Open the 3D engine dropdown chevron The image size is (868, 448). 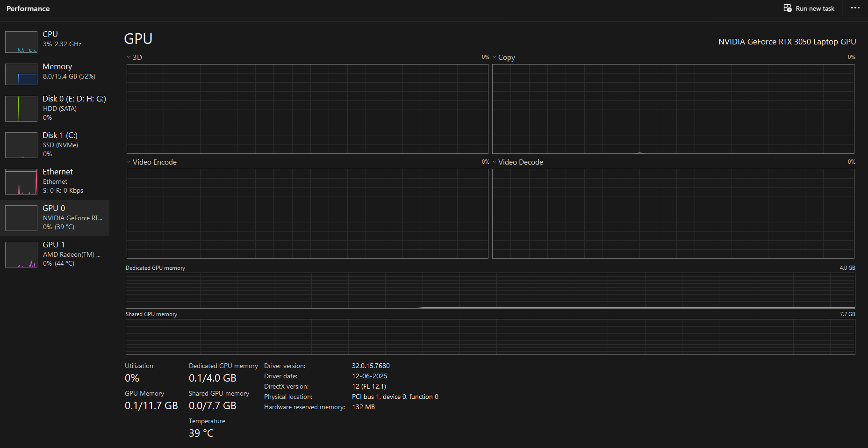point(129,57)
